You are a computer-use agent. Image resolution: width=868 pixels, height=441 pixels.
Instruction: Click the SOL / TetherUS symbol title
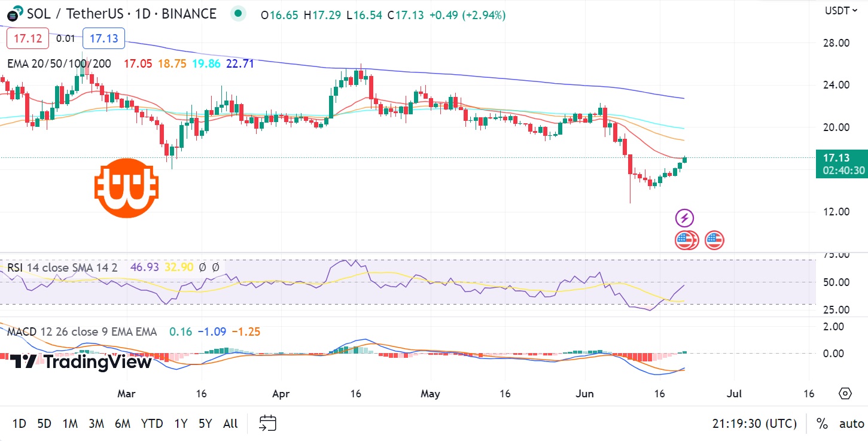click(x=121, y=14)
